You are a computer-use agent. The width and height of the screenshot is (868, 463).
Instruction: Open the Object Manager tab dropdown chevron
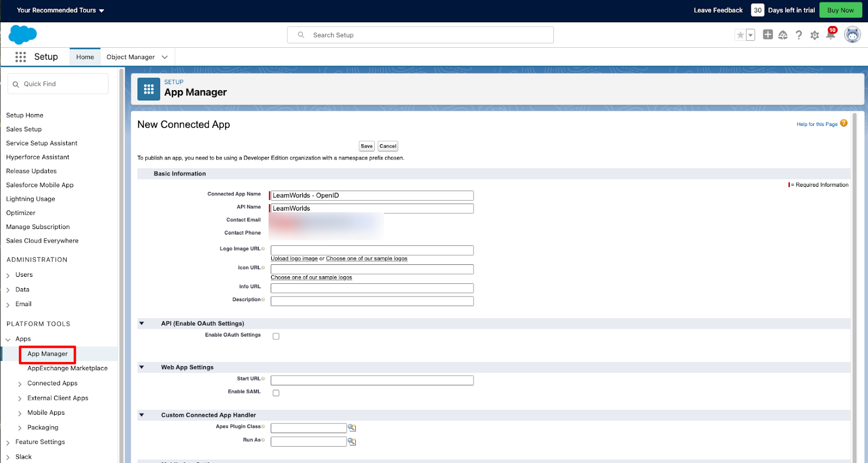pos(164,57)
